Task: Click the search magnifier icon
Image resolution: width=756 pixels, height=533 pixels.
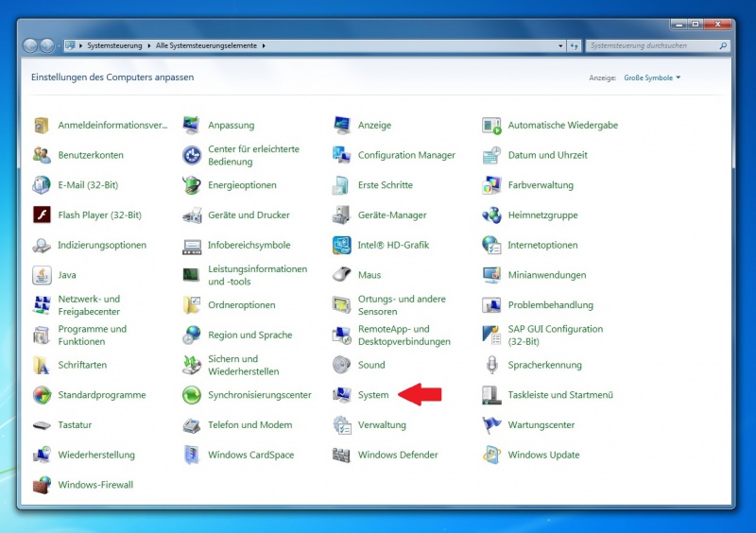Action: coord(723,45)
